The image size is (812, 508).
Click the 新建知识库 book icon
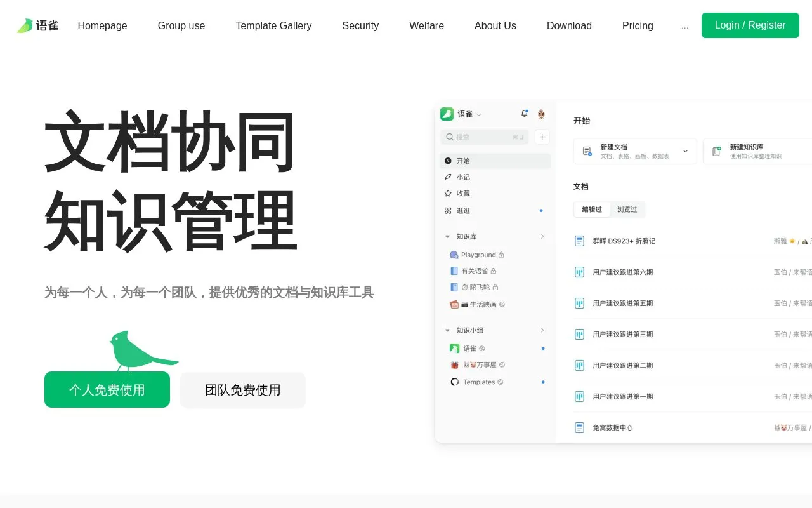click(716, 151)
